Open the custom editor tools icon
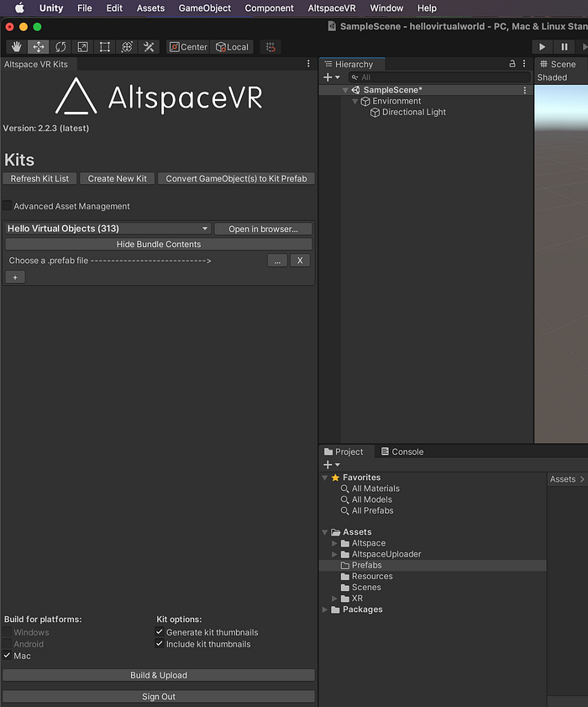This screenshot has height=707, width=588. click(149, 47)
